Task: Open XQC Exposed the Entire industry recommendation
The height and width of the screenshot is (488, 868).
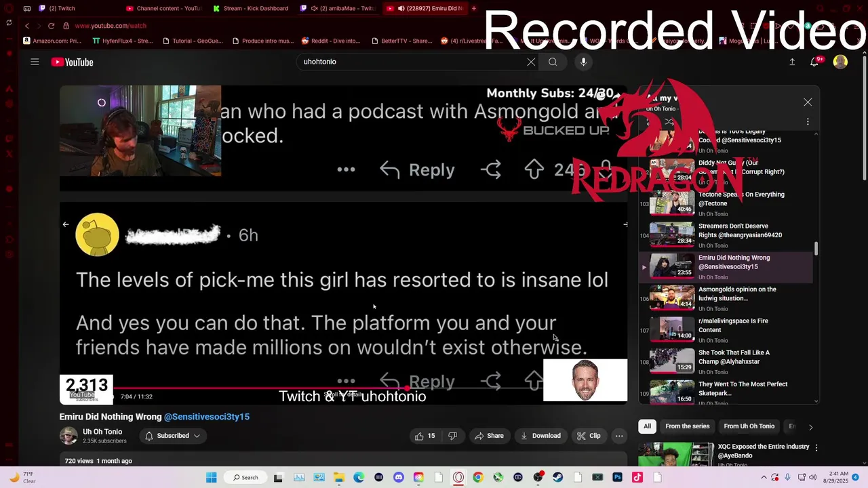Action: pos(764,451)
